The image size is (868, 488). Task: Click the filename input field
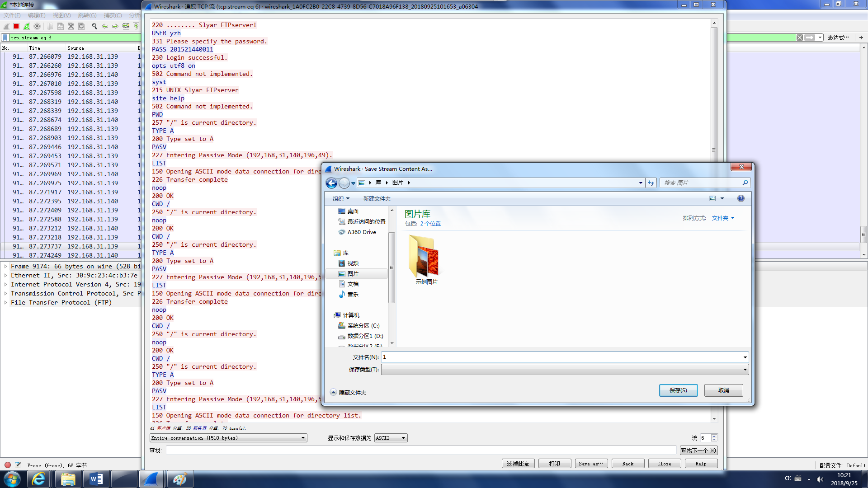click(x=561, y=357)
